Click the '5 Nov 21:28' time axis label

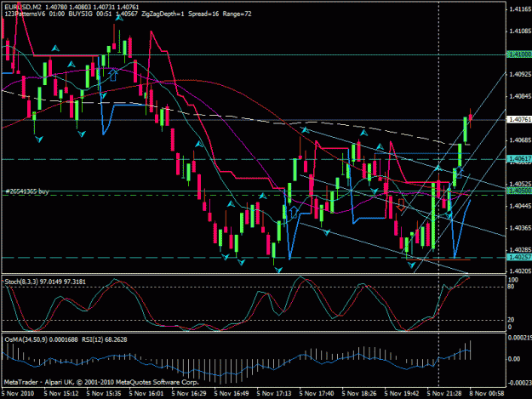pyautogui.click(x=444, y=393)
